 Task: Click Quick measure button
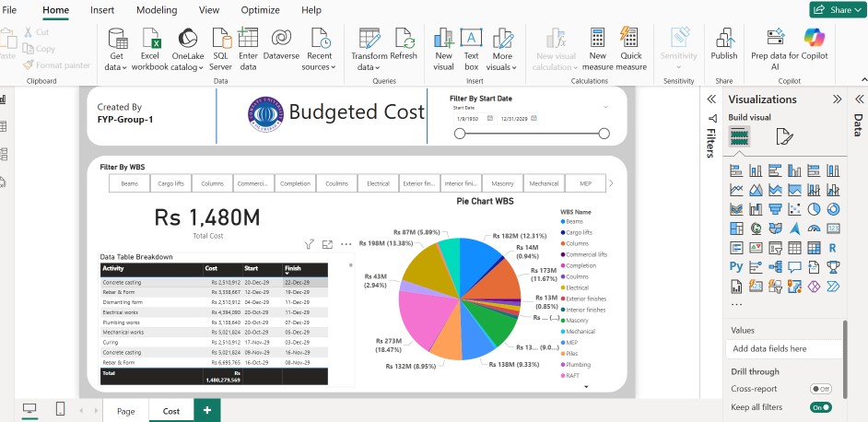630,50
